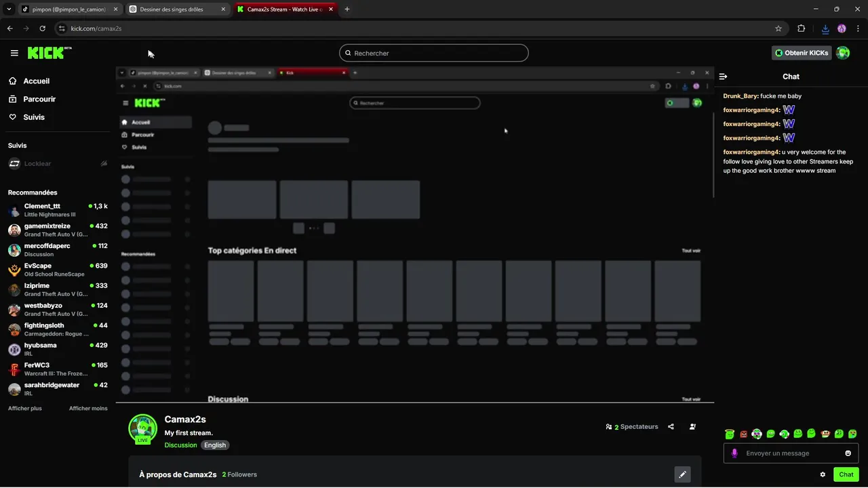This screenshot has width=868, height=488.
Task: Click the 2 Followers count
Action: click(239, 474)
